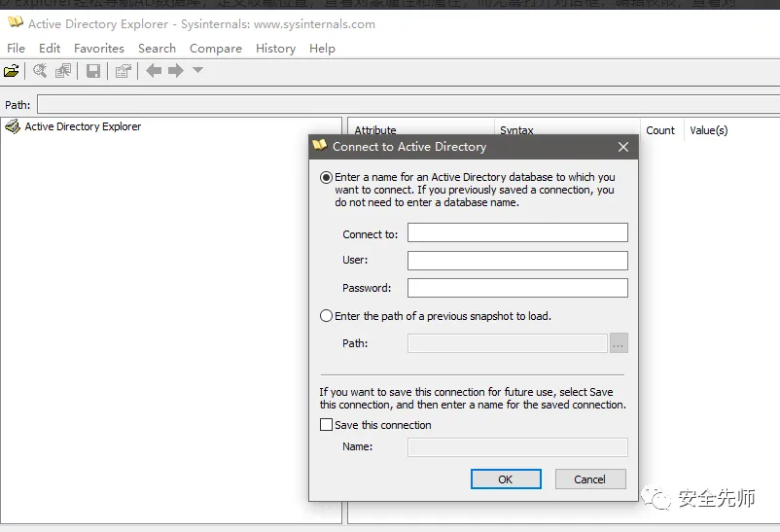This screenshot has width=780, height=532.
Task: Click the Password input field
Action: coord(517,288)
